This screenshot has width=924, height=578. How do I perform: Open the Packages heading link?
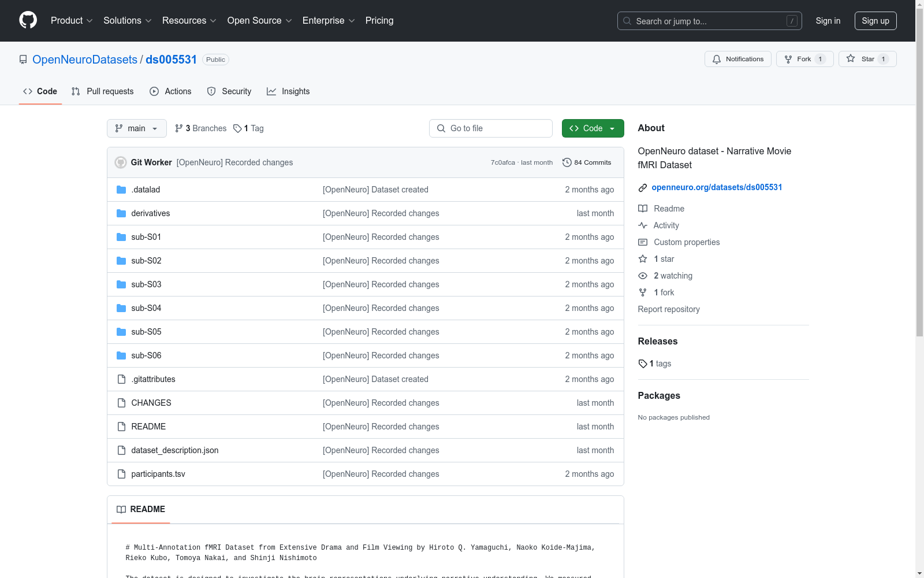pyautogui.click(x=659, y=395)
